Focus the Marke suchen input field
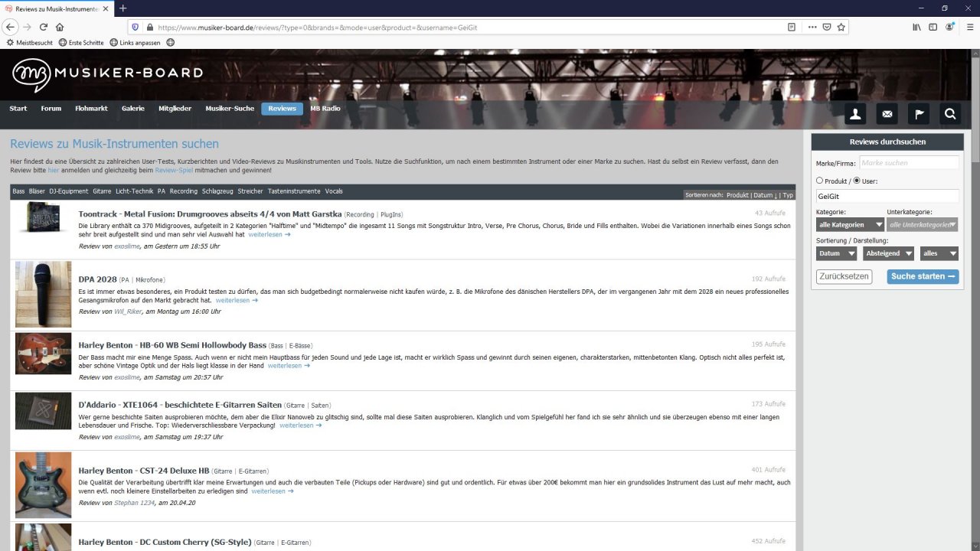The height and width of the screenshot is (551, 980). click(909, 163)
